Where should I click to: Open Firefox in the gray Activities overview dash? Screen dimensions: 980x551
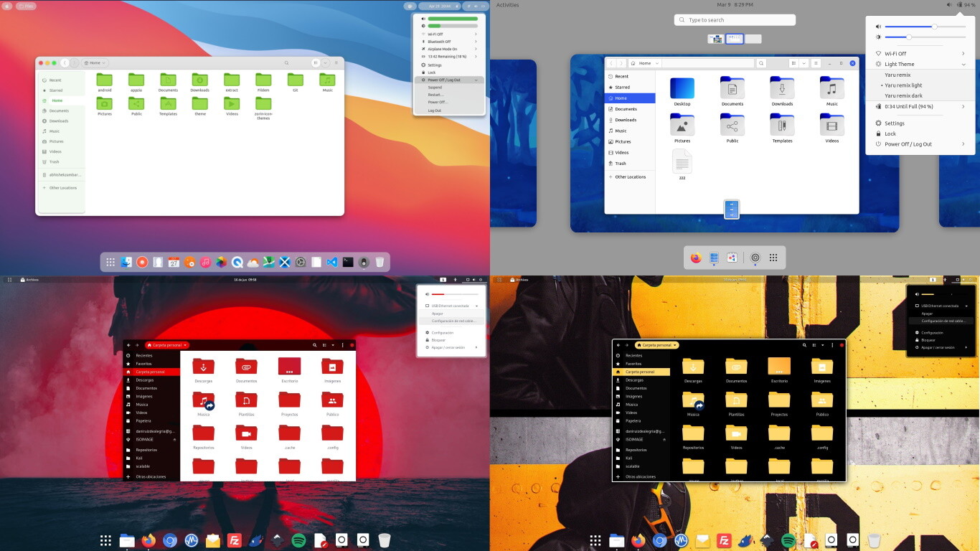[x=696, y=258]
